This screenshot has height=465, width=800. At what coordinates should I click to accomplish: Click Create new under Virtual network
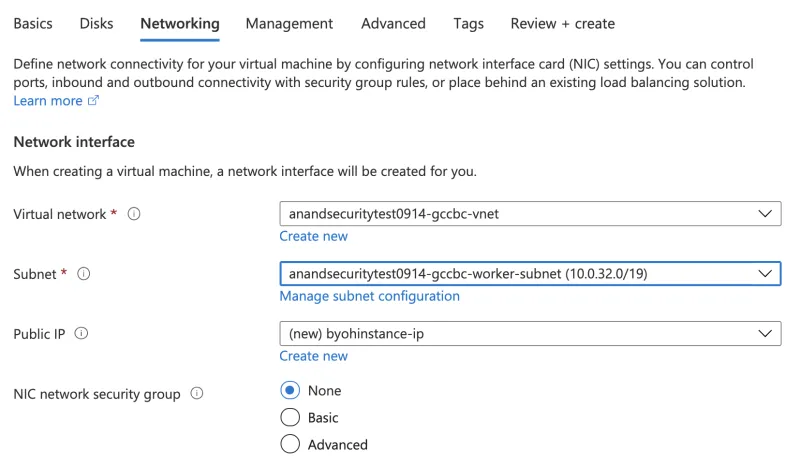[x=313, y=236]
